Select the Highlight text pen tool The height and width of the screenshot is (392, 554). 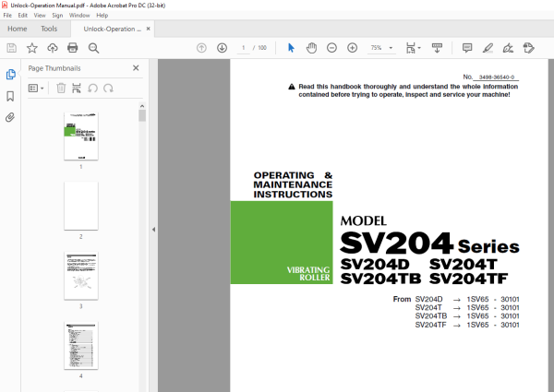[x=488, y=48]
